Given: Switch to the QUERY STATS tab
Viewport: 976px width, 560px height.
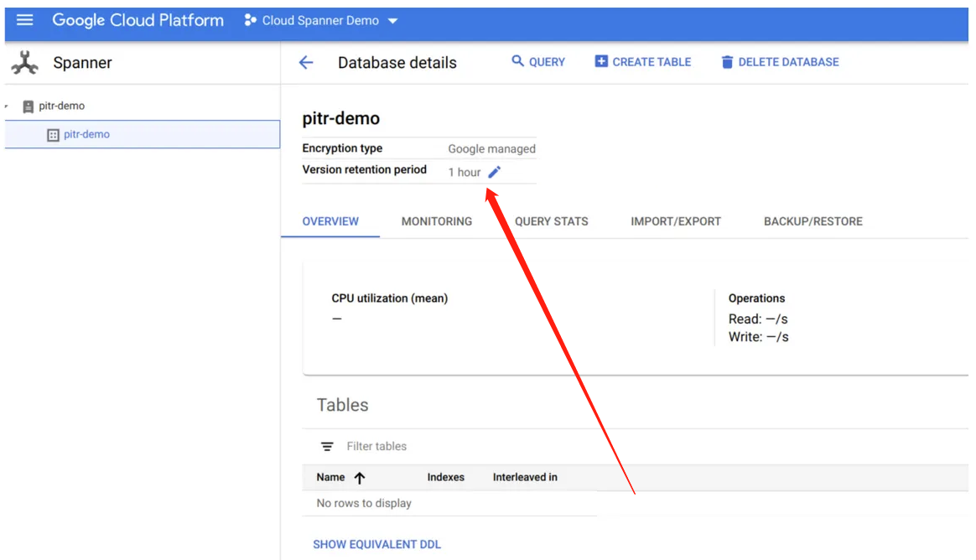Looking at the screenshot, I should coord(552,221).
